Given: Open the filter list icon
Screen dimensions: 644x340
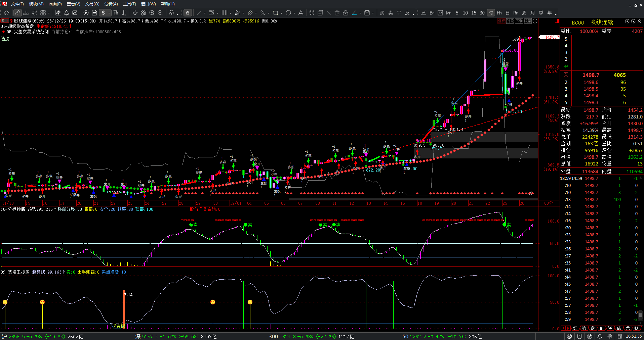Looking at the screenshot, I should click(x=116, y=13).
